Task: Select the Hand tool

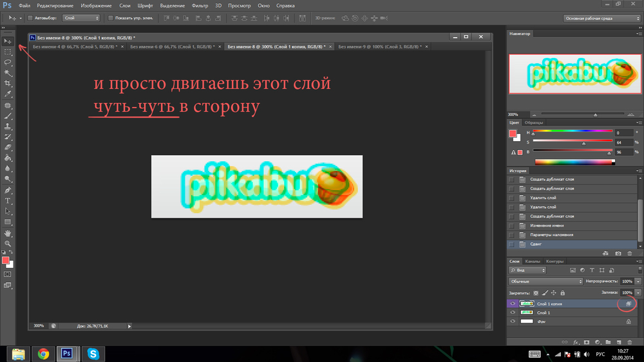Action: coord(8,233)
